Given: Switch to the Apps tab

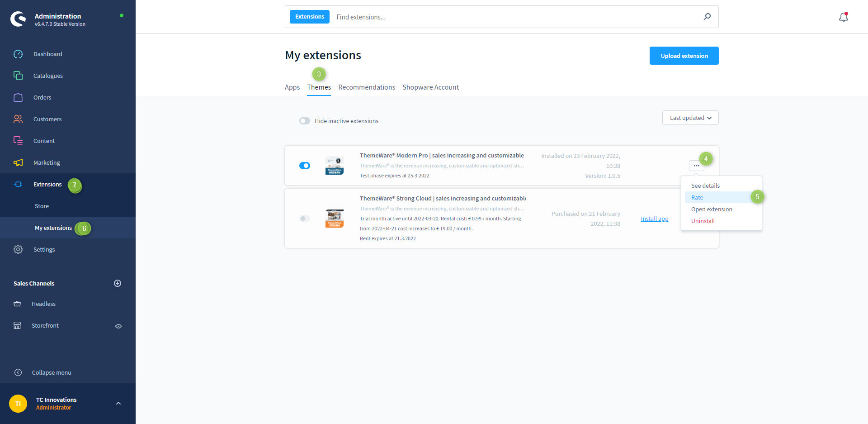Looking at the screenshot, I should click(292, 87).
